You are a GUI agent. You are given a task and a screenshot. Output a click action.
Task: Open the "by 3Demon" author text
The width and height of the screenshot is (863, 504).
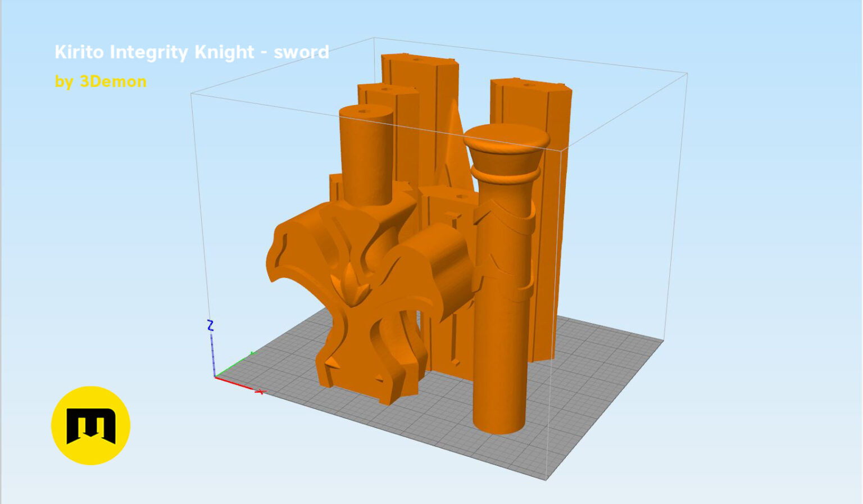click(101, 81)
